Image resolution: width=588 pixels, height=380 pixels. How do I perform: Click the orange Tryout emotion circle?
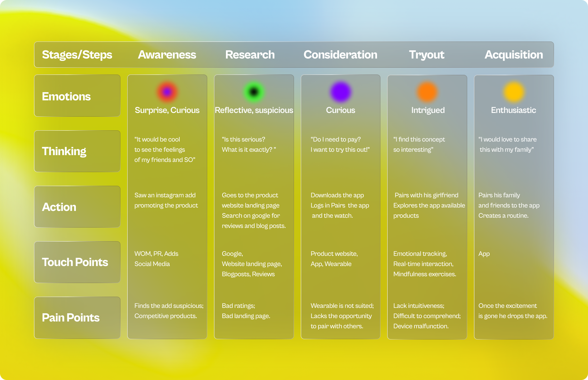coord(427,92)
